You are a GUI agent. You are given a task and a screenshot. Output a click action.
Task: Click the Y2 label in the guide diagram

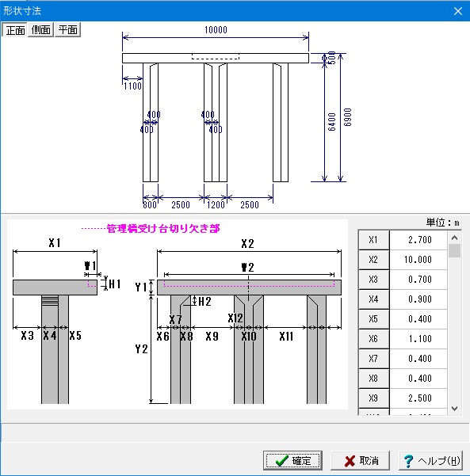(x=141, y=349)
